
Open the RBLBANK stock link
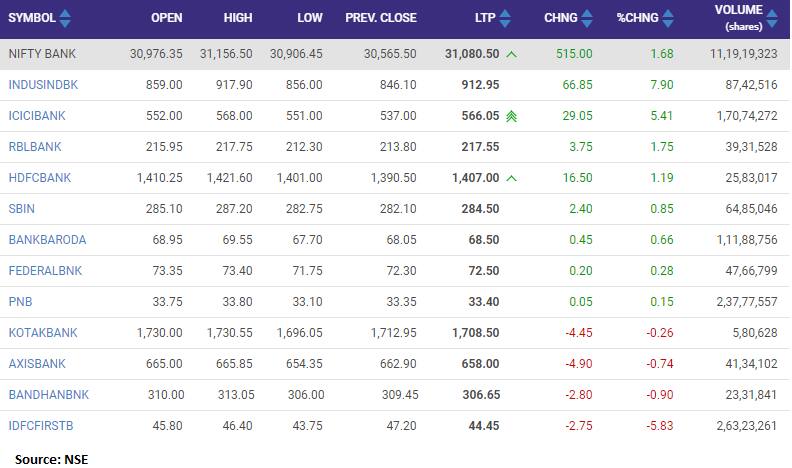coord(35,147)
